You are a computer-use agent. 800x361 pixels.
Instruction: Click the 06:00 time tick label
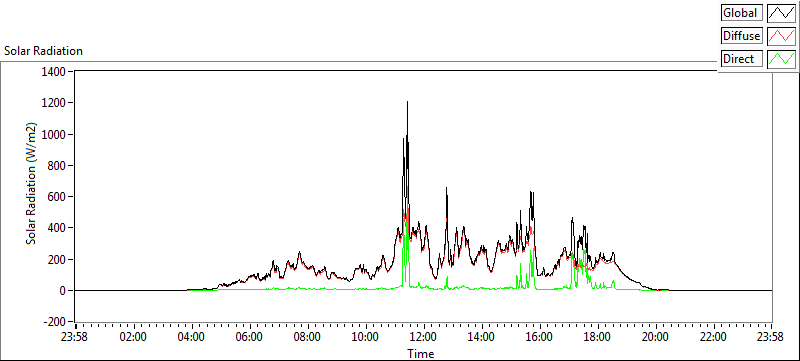pyautogui.click(x=249, y=337)
